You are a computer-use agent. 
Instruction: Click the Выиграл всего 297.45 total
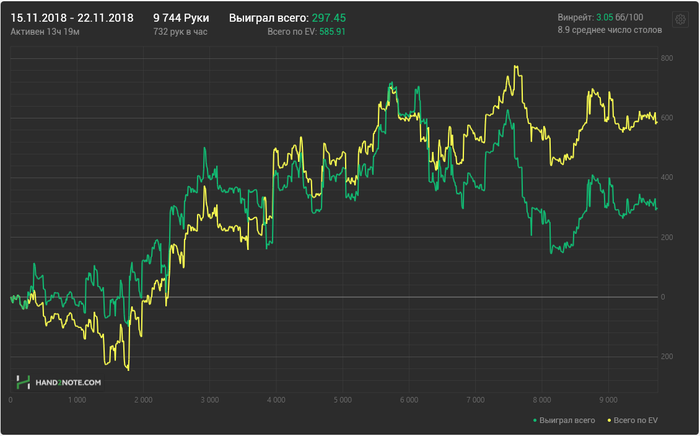click(x=287, y=18)
